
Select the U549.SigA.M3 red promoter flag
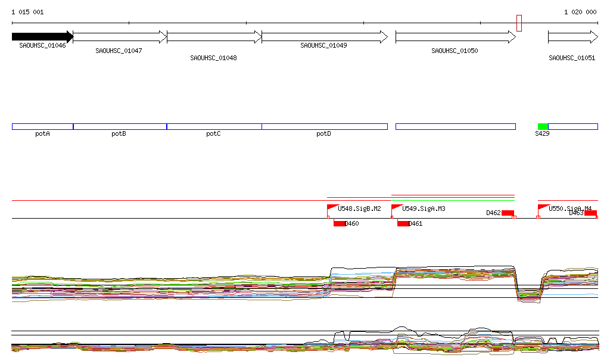click(x=396, y=208)
